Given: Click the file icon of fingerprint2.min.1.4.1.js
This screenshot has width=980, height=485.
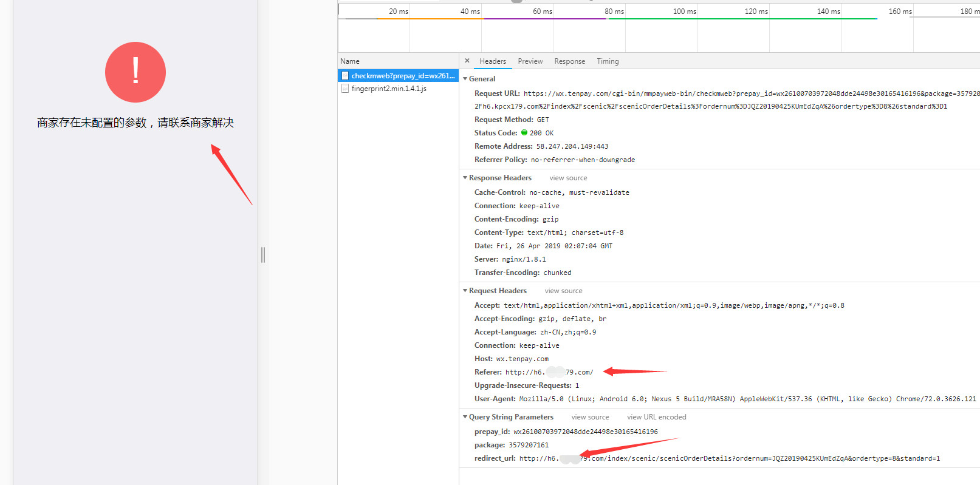Looking at the screenshot, I should pyautogui.click(x=345, y=89).
